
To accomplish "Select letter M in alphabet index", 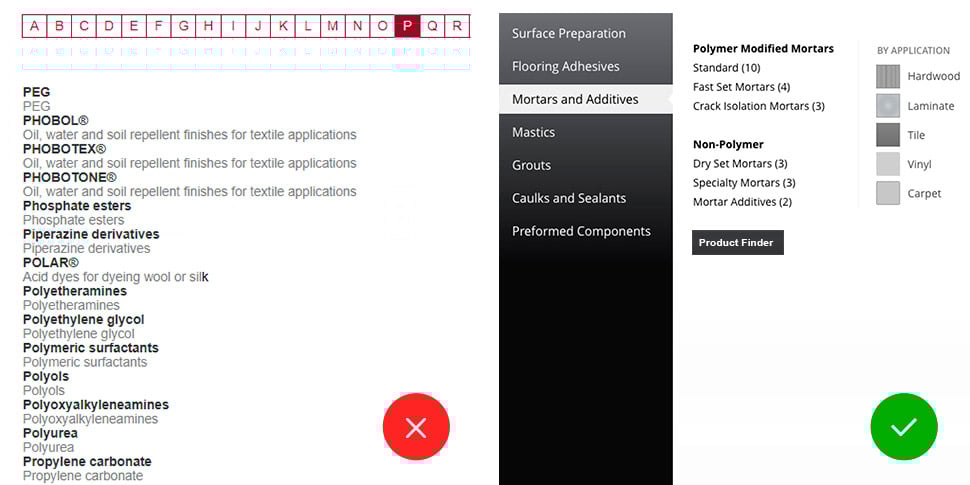I will tap(333, 26).
